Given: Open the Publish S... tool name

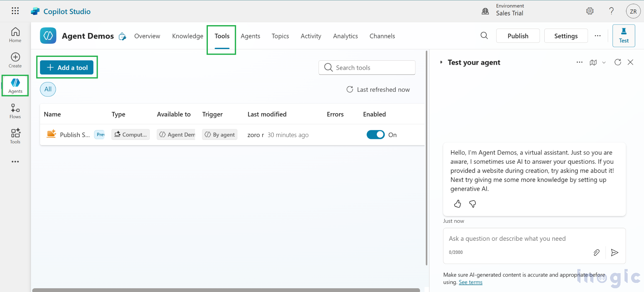Looking at the screenshot, I should (75, 135).
